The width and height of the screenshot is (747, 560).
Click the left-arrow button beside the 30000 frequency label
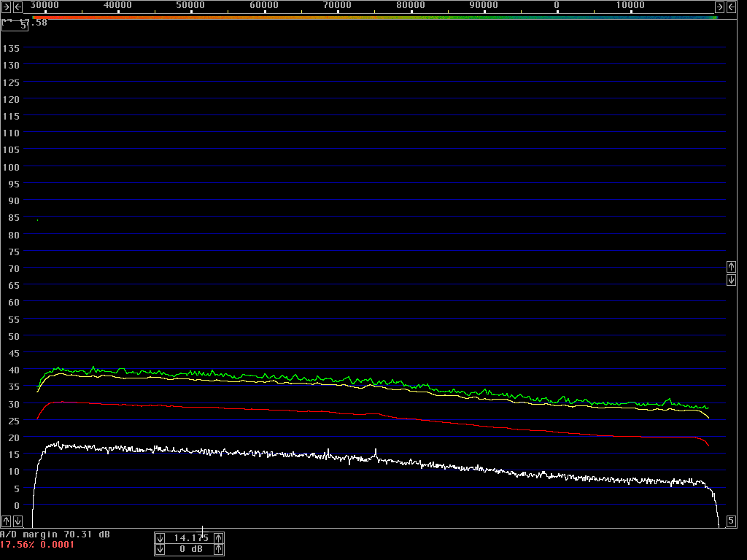pyautogui.click(x=18, y=7)
